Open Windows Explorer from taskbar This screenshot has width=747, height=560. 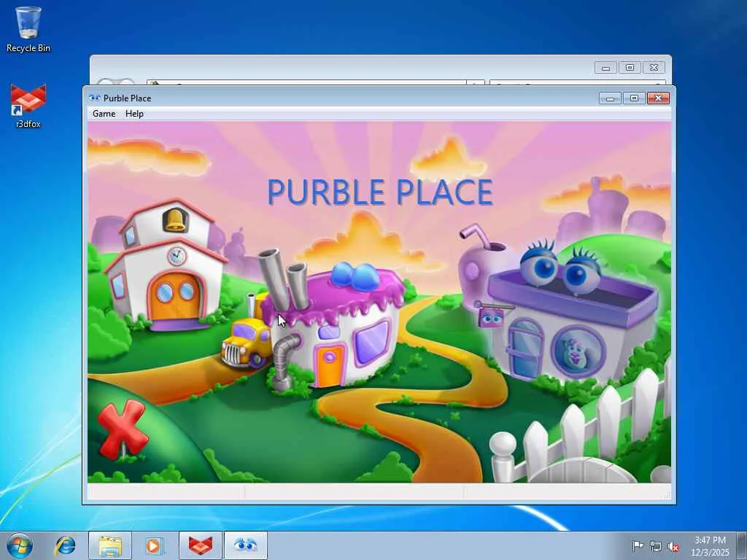(110, 545)
